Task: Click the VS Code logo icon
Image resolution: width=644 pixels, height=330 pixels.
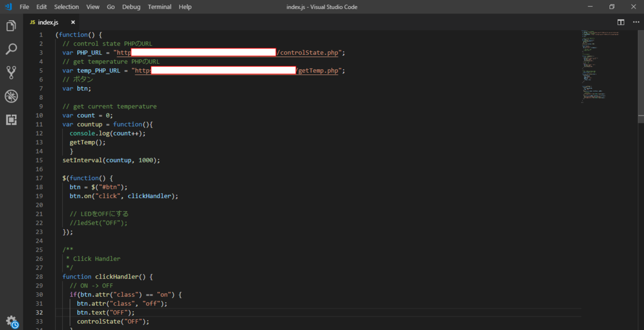Action: tap(8, 7)
